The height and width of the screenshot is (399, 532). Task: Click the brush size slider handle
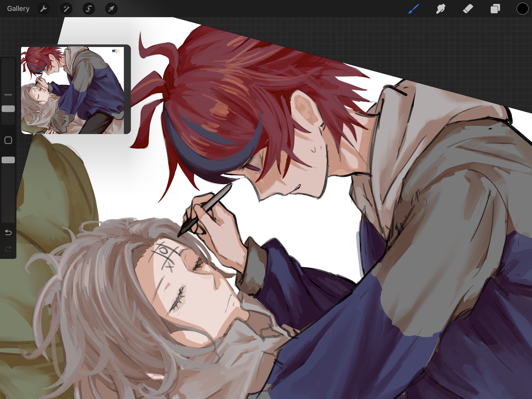point(8,109)
